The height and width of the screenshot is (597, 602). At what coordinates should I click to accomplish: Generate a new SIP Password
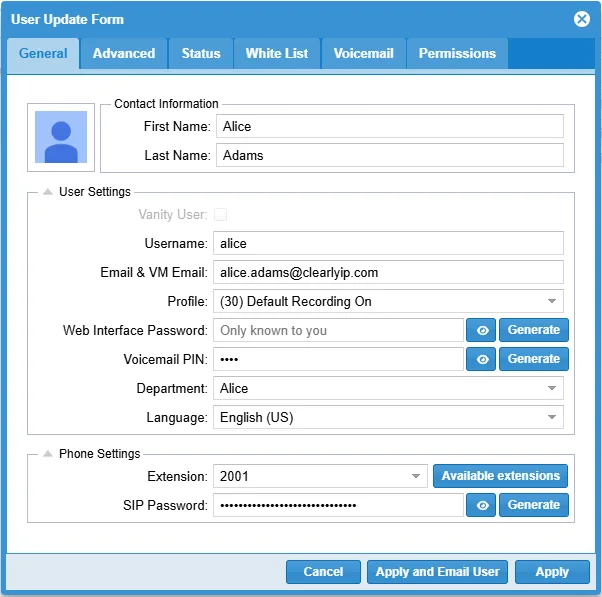[x=534, y=505]
